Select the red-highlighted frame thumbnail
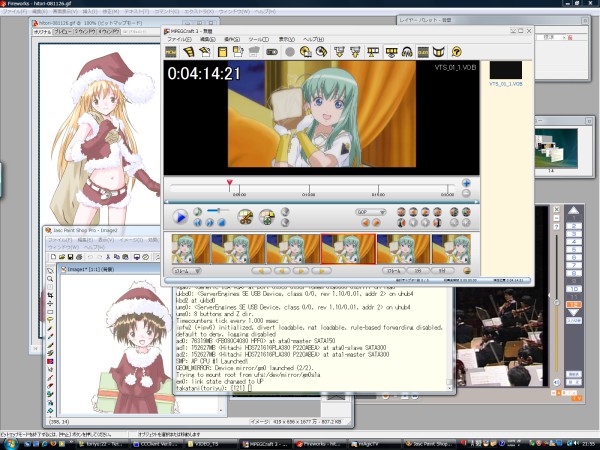Screen dimensions: 600x450 coord(348,249)
